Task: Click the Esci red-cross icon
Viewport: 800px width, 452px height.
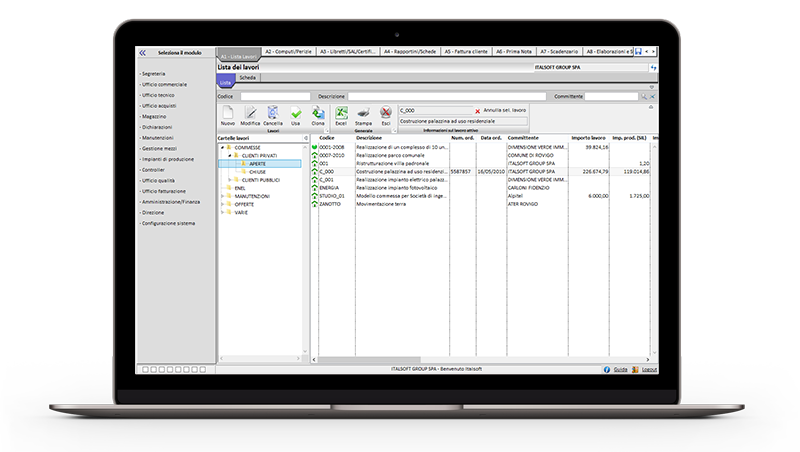Action: 386,113
